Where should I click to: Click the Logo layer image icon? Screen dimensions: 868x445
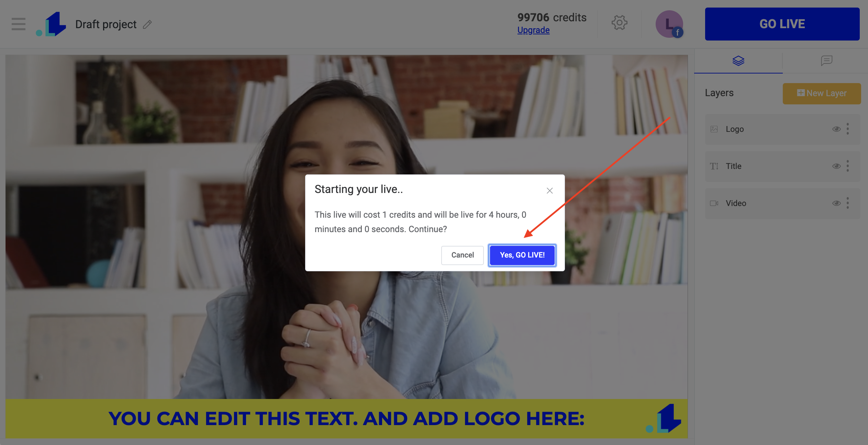(x=714, y=129)
